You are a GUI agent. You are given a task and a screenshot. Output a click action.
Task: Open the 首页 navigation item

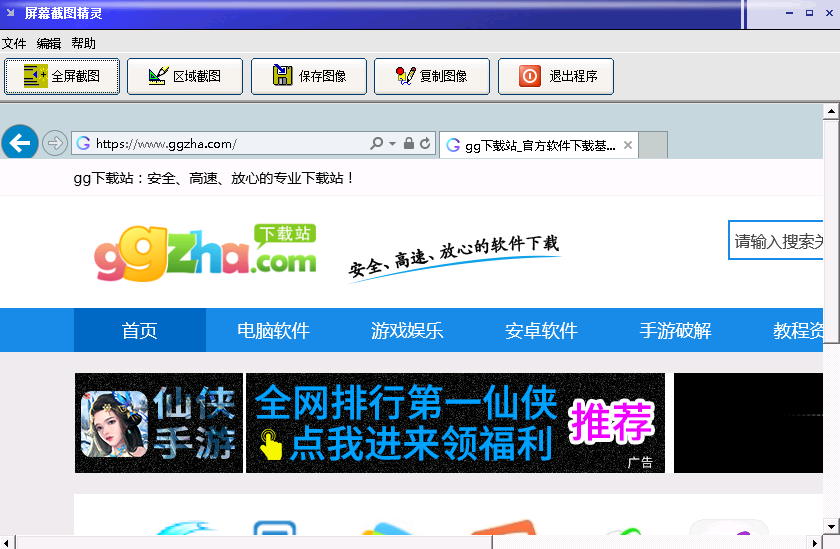(x=140, y=330)
